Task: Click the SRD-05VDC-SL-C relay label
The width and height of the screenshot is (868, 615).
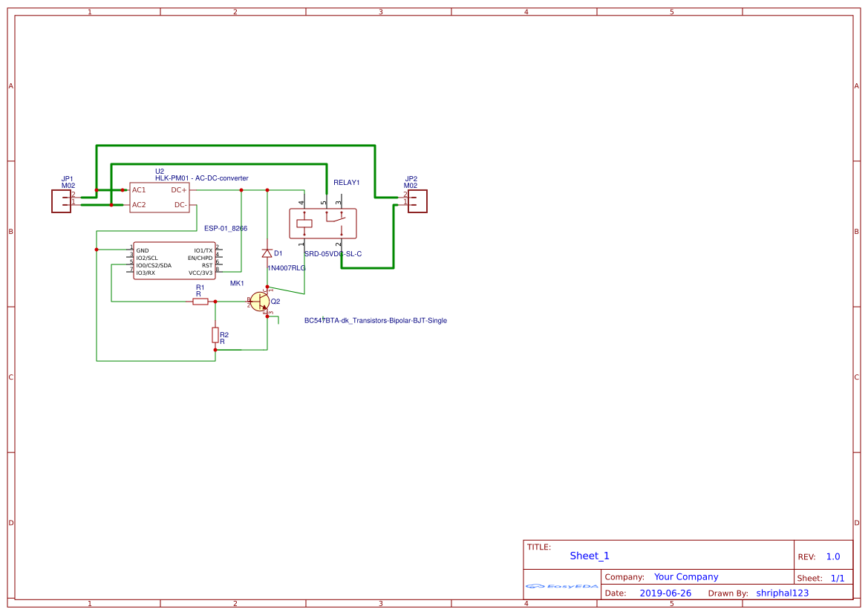Action: (333, 254)
